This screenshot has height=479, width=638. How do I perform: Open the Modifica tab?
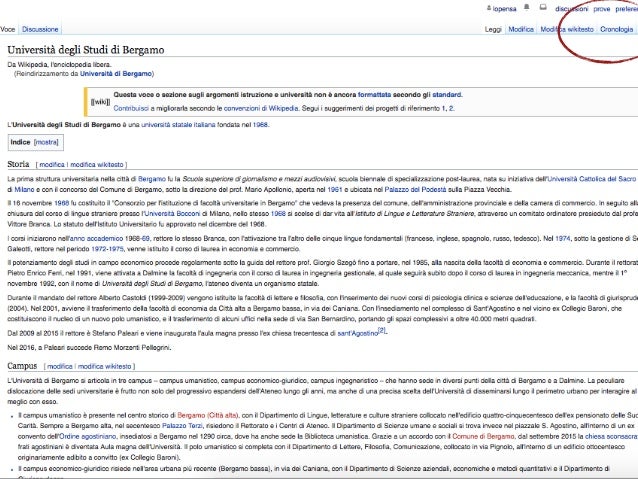tap(521, 29)
